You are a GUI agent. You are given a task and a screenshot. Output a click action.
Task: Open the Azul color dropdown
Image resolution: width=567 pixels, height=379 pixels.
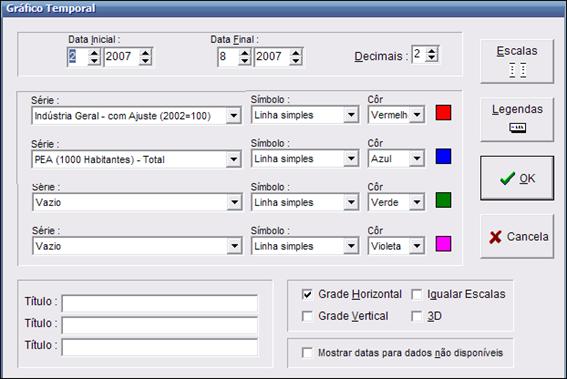click(417, 158)
